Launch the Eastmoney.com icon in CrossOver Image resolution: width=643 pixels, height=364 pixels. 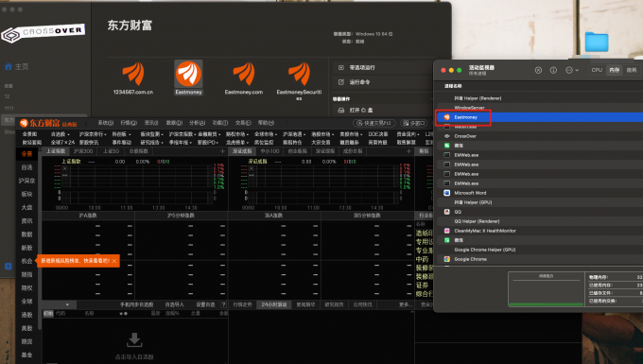(244, 74)
